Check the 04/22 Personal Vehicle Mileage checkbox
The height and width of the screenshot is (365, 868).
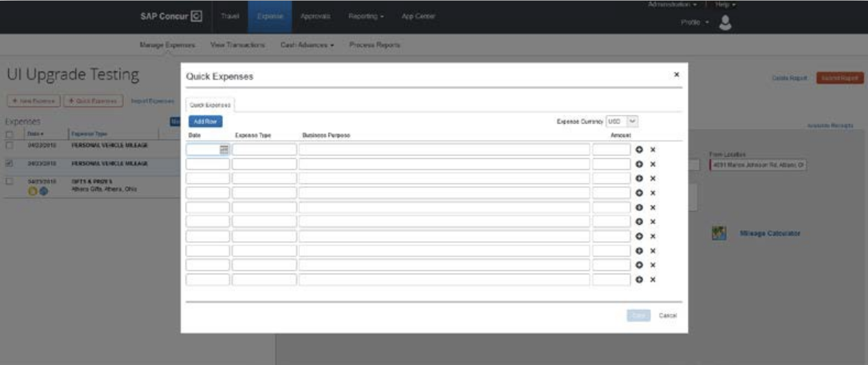tap(9, 146)
